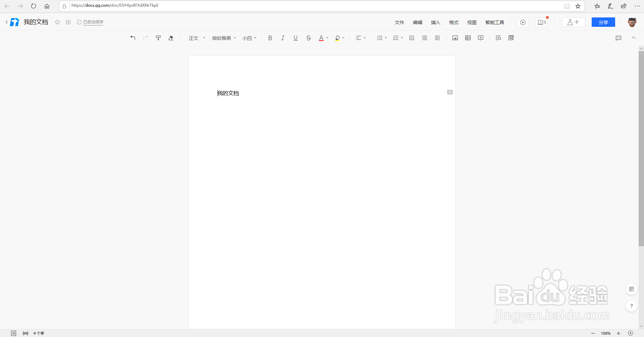Zoom in with the plus button
Image resolution: width=644 pixels, height=337 pixels.
point(619,333)
